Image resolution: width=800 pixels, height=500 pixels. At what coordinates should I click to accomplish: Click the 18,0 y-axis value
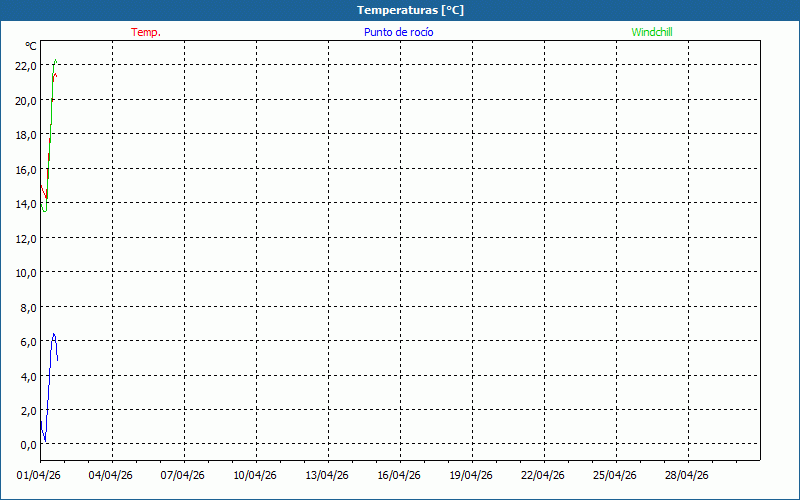click(x=26, y=135)
